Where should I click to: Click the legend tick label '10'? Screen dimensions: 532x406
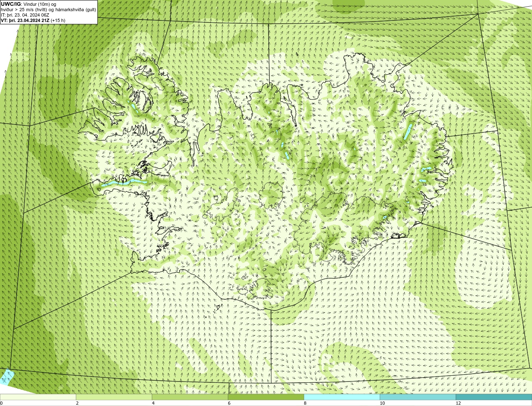tap(382, 403)
